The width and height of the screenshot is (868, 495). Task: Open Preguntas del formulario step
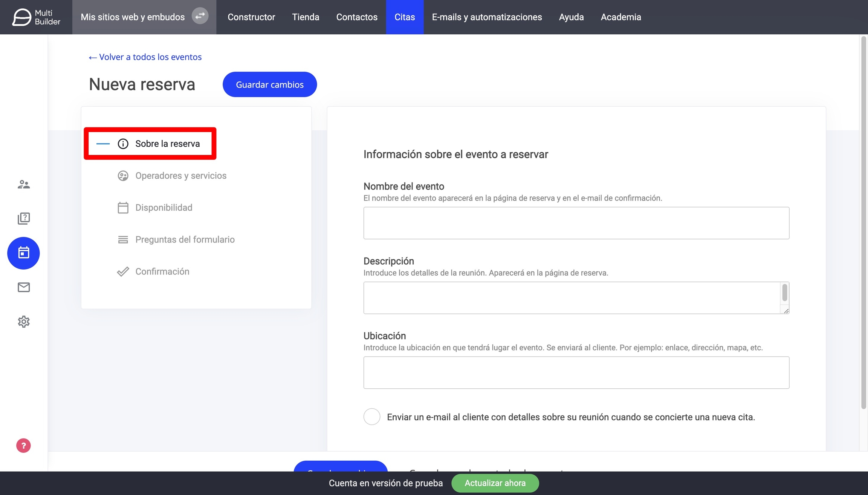pos(185,240)
